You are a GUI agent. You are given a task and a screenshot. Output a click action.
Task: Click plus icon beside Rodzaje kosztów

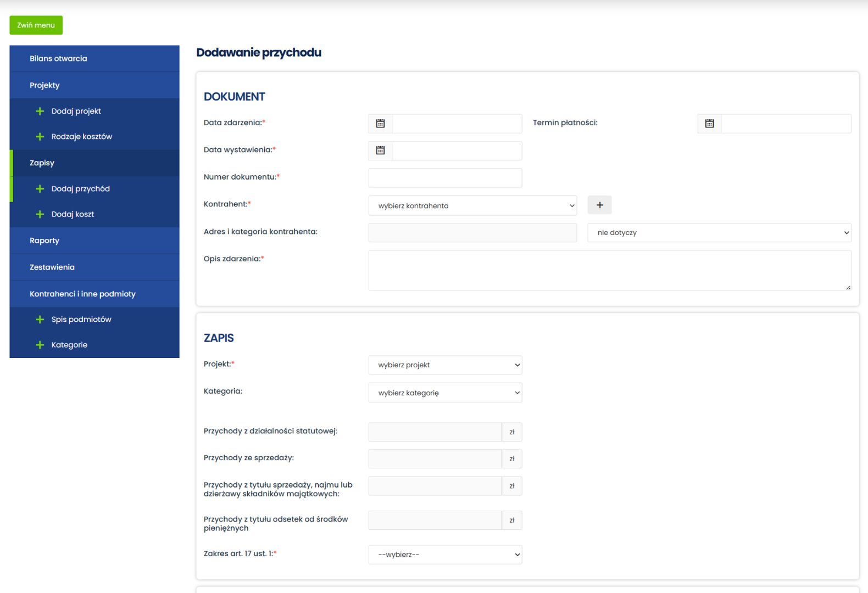pos(40,137)
